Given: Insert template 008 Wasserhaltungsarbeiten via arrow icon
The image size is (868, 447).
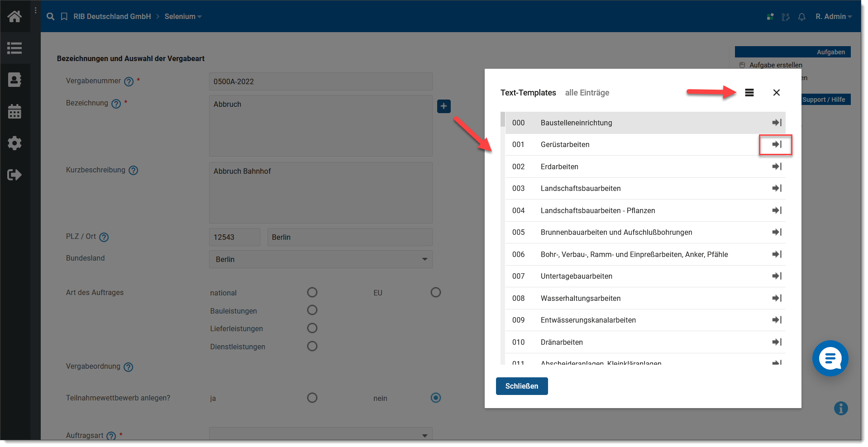Looking at the screenshot, I should (x=777, y=298).
